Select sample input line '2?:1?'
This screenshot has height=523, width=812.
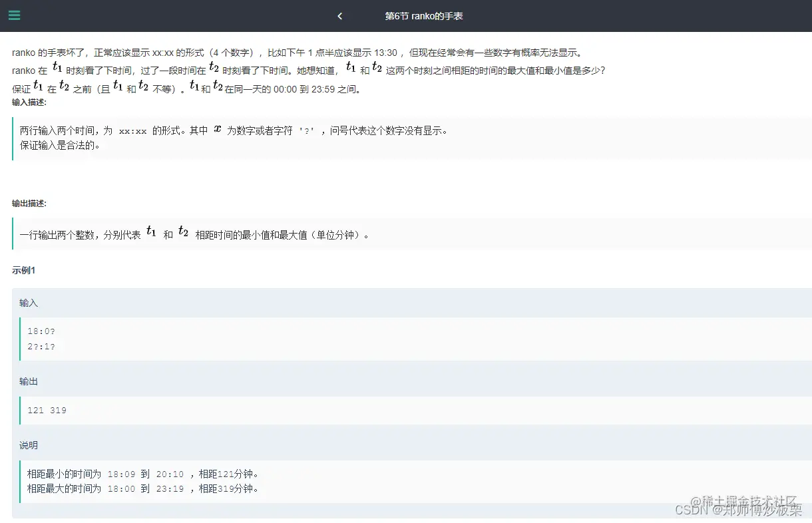(x=41, y=347)
